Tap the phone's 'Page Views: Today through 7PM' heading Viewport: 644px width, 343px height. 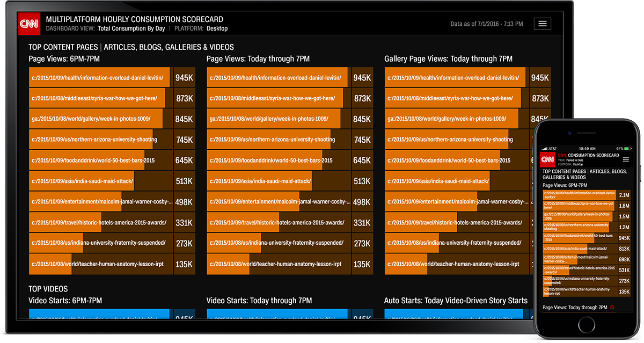[575, 308]
